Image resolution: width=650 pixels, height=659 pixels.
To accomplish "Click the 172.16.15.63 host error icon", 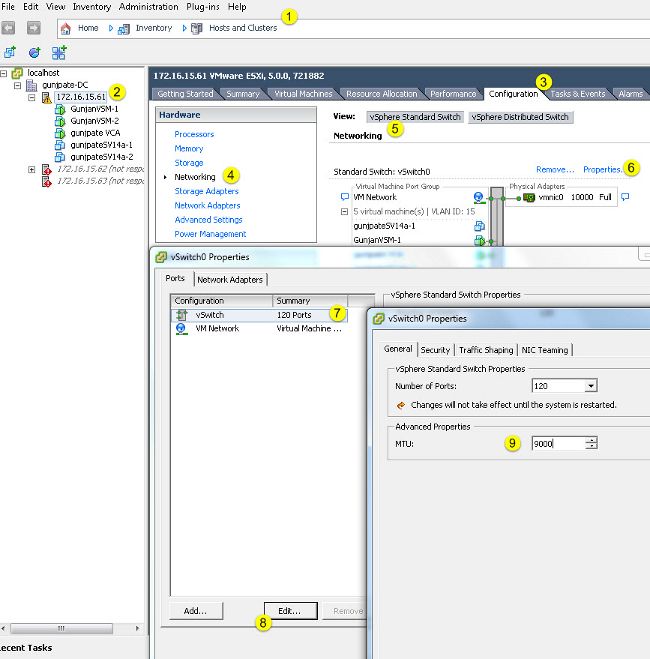I will (x=47, y=181).
